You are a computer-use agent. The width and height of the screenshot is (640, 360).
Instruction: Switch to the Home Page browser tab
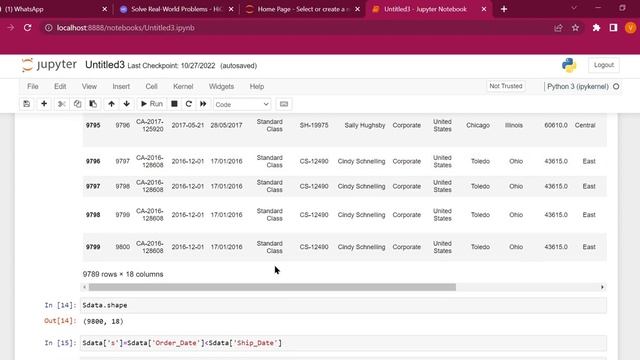coord(302,9)
